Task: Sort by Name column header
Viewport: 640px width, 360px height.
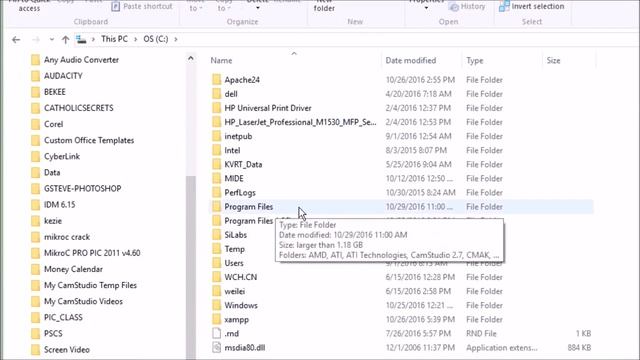Action: click(221, 60)
